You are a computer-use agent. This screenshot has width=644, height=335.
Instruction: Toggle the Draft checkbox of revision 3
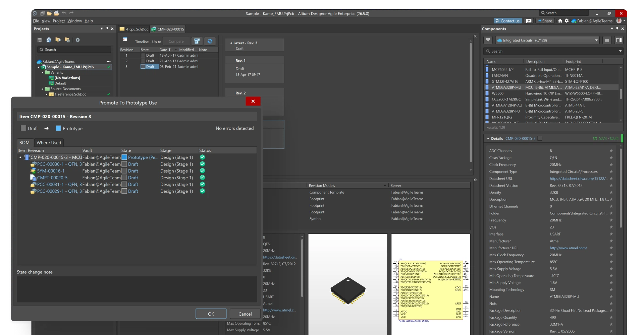[143, 67]
